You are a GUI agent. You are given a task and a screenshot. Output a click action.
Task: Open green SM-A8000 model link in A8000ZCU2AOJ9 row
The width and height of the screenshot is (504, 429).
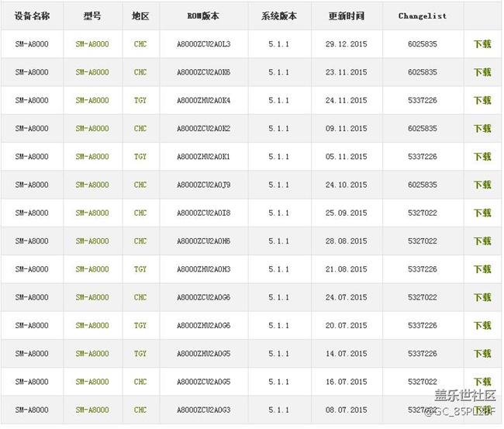(x=92, y=185)
